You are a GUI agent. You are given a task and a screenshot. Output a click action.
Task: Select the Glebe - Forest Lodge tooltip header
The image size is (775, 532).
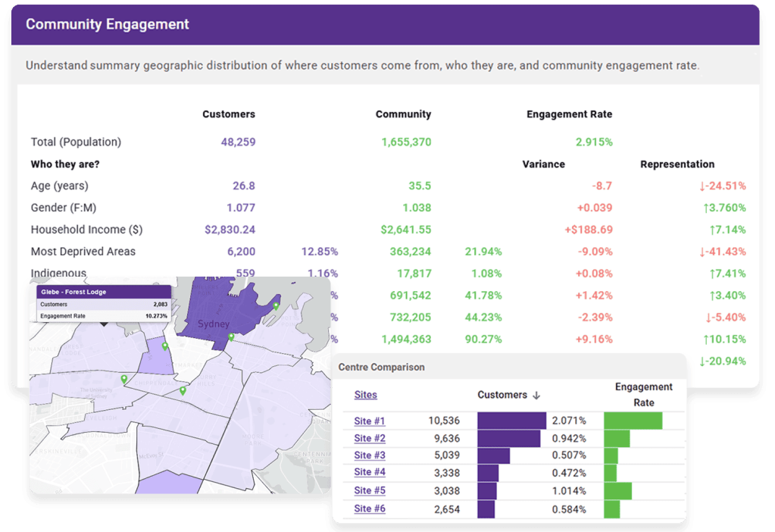(103, 292)
